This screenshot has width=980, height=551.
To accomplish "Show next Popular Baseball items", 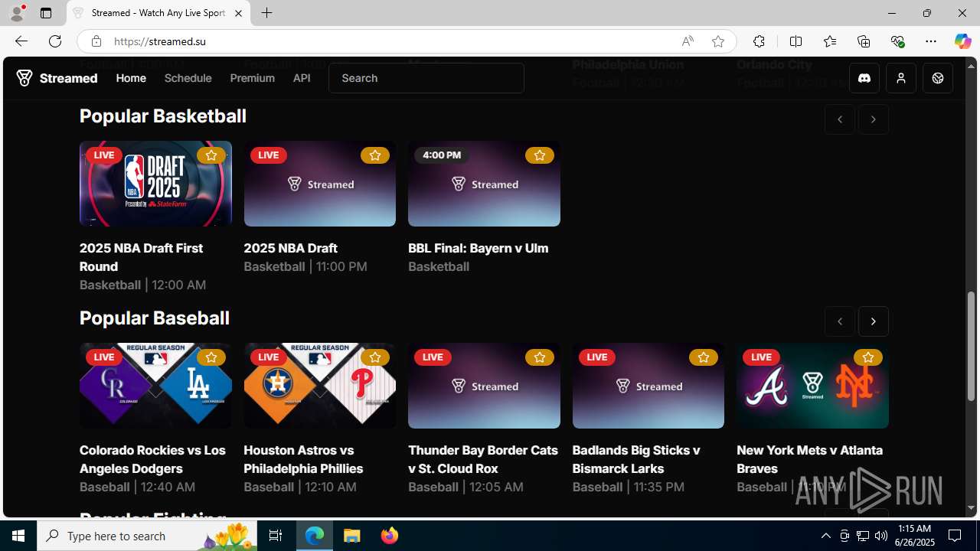I will (874, 321).
